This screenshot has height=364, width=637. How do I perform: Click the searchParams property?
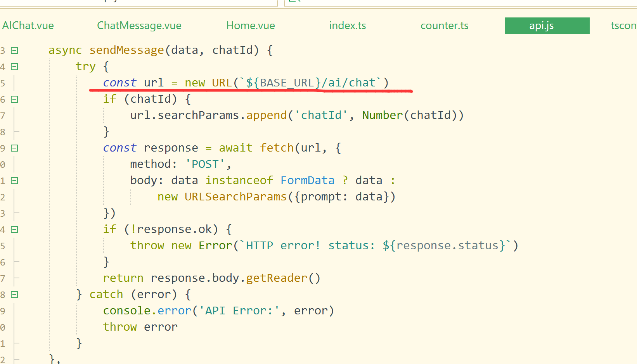198,116
